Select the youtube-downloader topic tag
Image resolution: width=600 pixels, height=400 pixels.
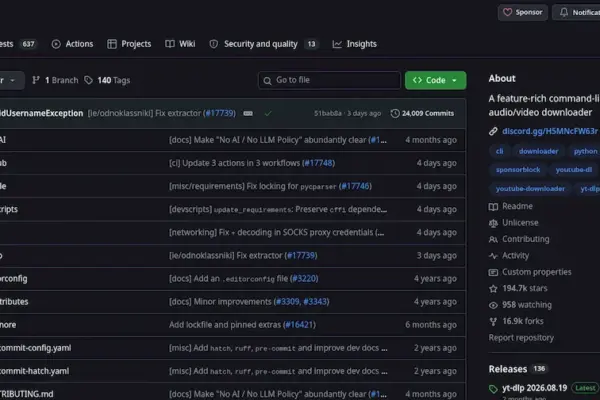pyautogui.click(x=530, y=189)
